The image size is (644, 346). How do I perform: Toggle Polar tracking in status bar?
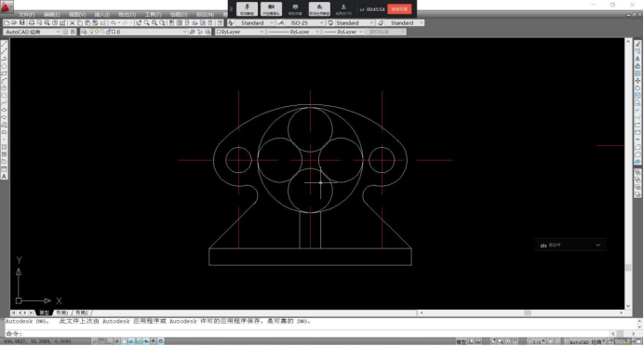click(x=117, y=341)
